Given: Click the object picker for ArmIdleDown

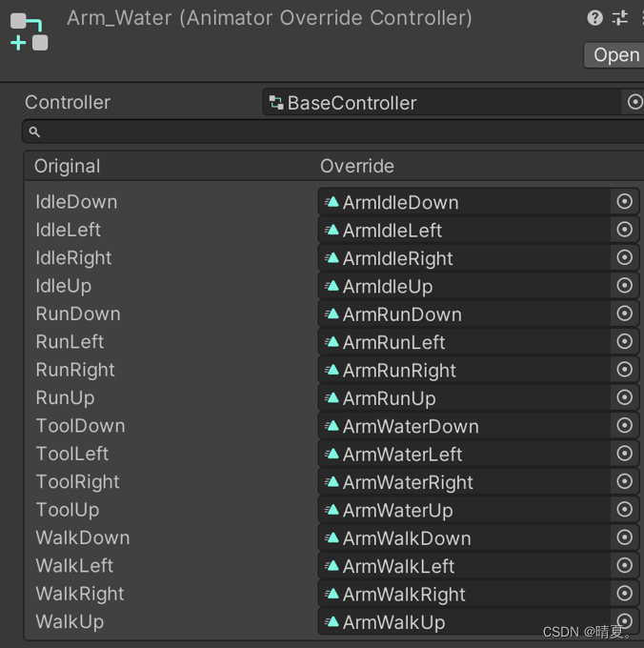Looking at the screenshot, I should click(x=625, y=201).
